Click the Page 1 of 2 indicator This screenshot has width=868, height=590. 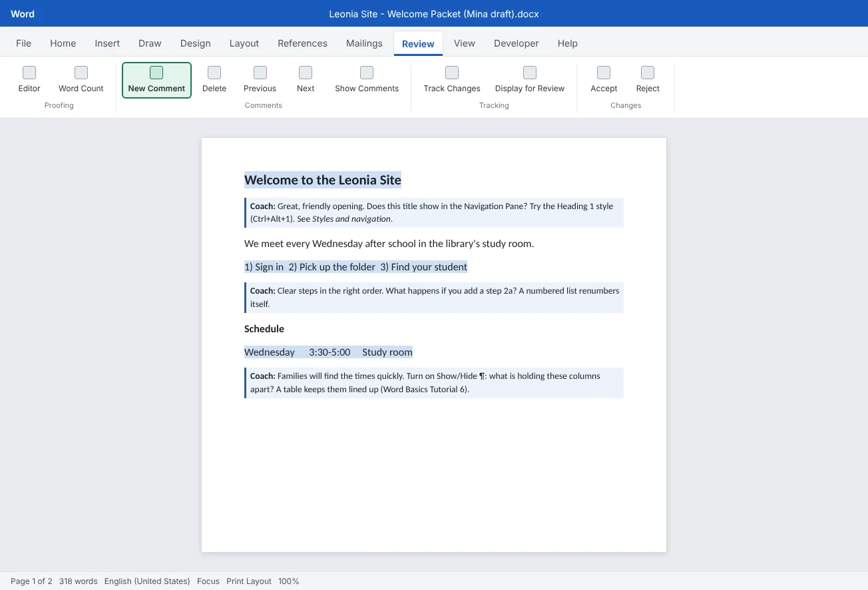[x=31, y=581]
